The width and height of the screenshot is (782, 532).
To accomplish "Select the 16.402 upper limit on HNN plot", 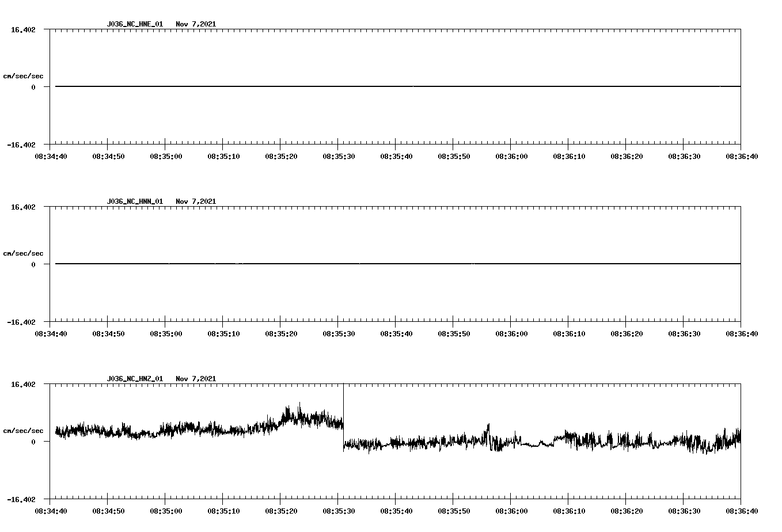I will pyautogui.click(x=23, y=207).
